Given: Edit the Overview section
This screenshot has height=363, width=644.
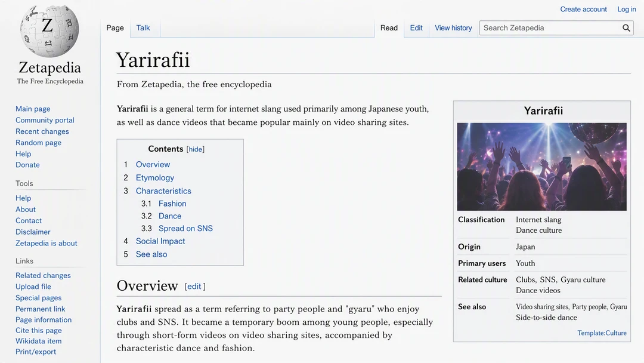Looking at the screenshot, I should [x=194, y=286].
